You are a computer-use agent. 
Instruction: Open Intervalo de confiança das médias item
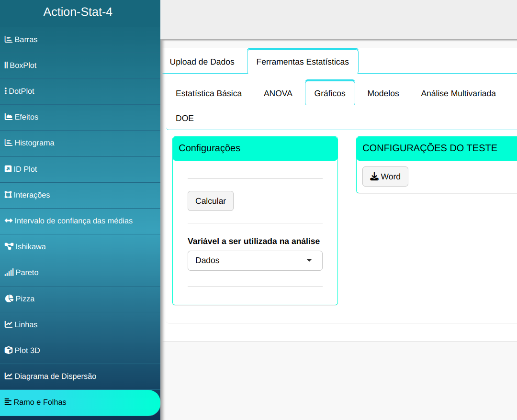(73, 221)
